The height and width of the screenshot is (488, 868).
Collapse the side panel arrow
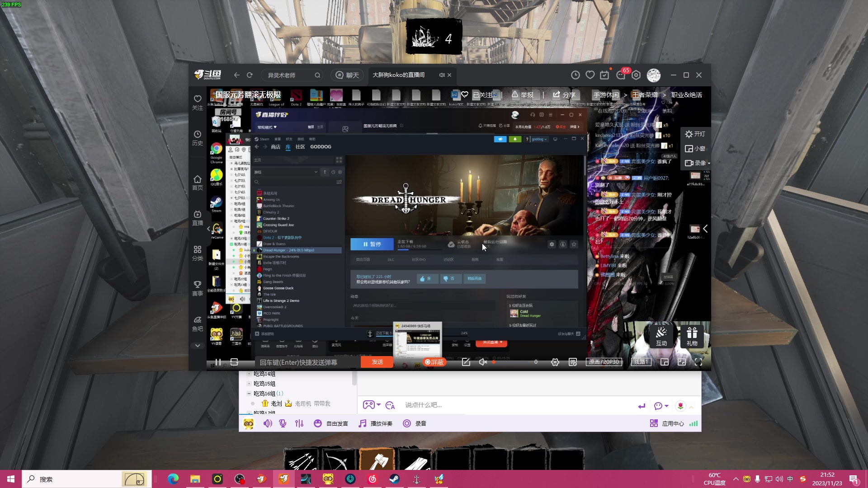click(x=705, y=229)
